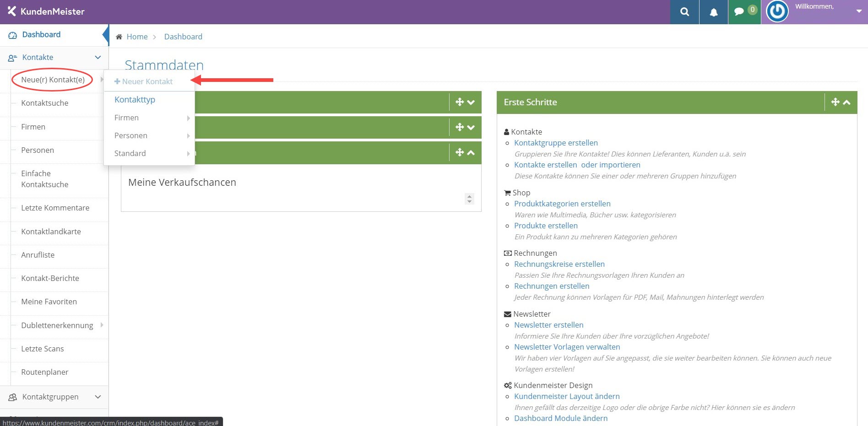This screenshot has width=868, height=426.
Task: Open Rechnungen erstellen link
Action: [x=552, y=286]
